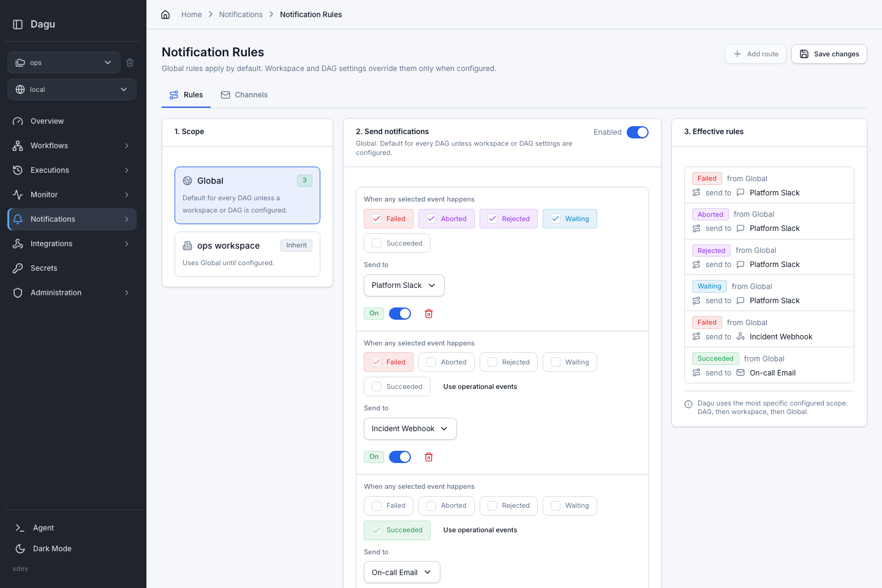Expand the Workflows submenu chevron

[127, 146]
